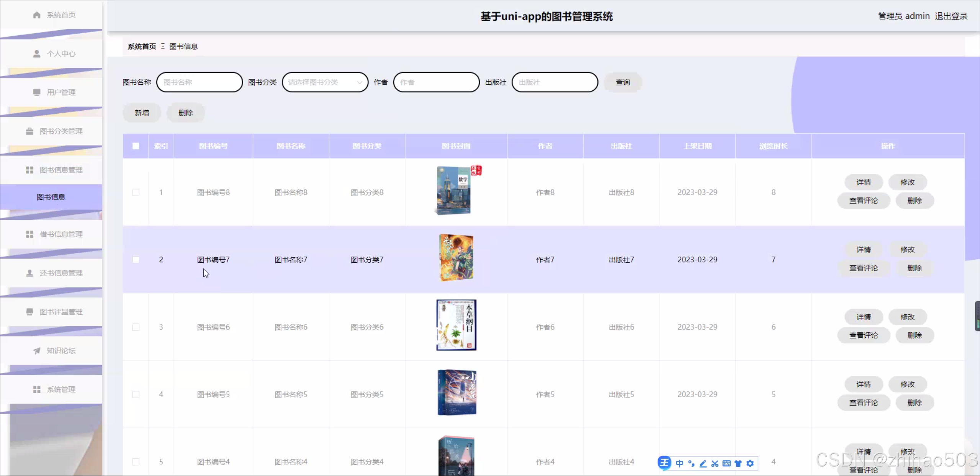Open the 请选择图书分类 dropdown

point(325,82)
